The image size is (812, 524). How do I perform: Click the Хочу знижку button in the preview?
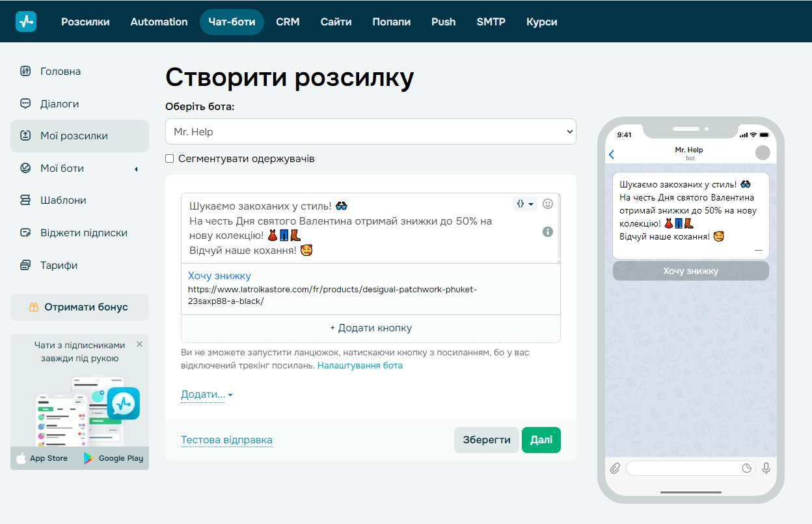pos(690,270)
